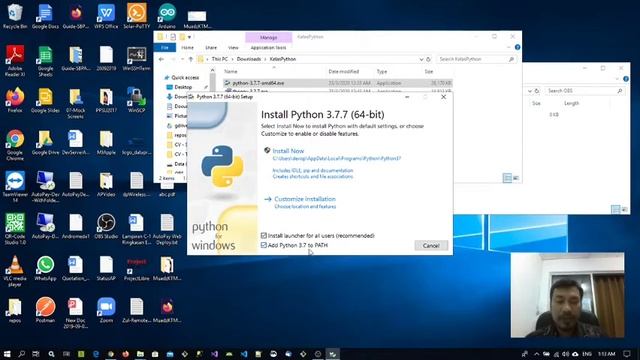Open the Home ribbon tab
This screenshot has width=640, height=360.
click(x=187, y=48)
